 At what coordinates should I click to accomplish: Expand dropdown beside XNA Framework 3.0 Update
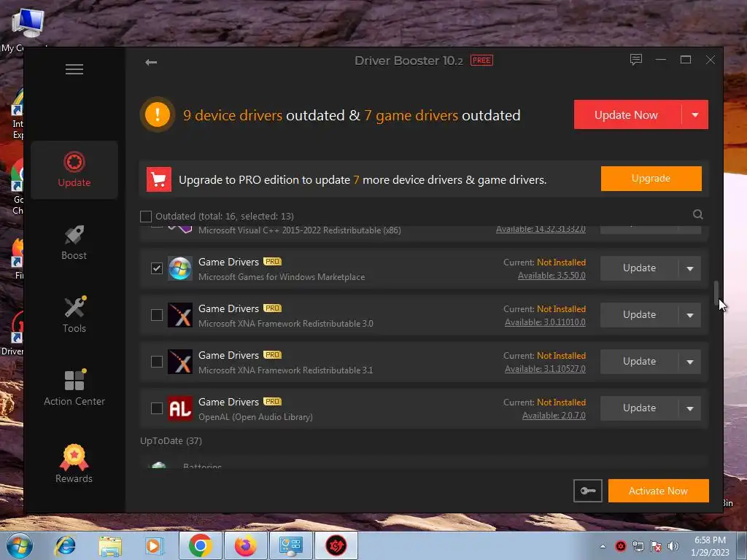tap(690, 315)
